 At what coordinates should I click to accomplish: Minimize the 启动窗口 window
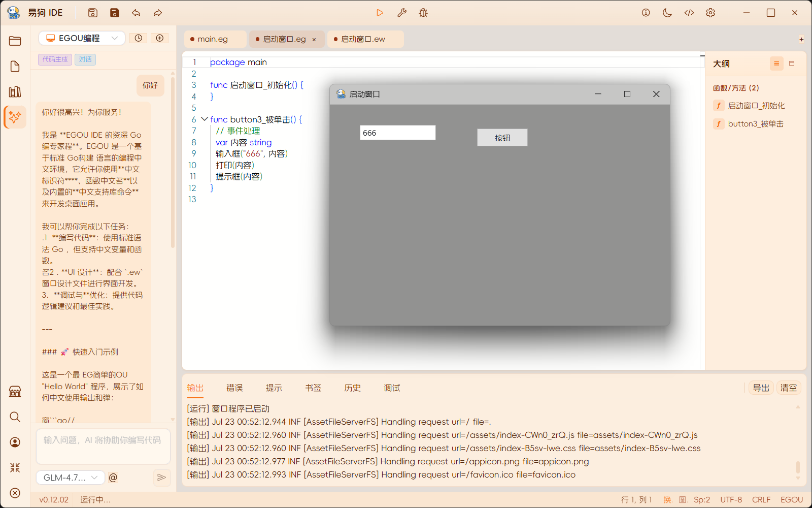(x=598, y=94)
